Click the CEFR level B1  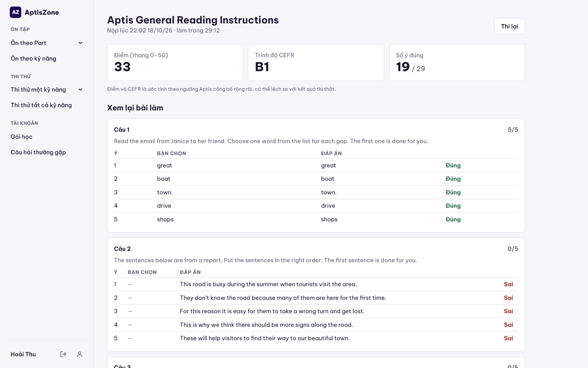[x=262, y=67]
